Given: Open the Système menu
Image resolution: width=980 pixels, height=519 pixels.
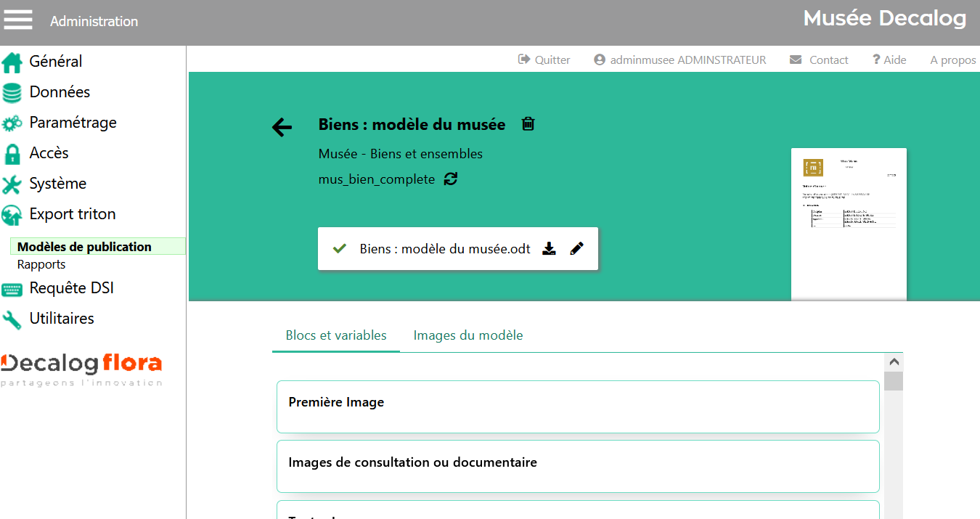Looking at the screenshot, I should pyautogui.click(x=57, y=184).
